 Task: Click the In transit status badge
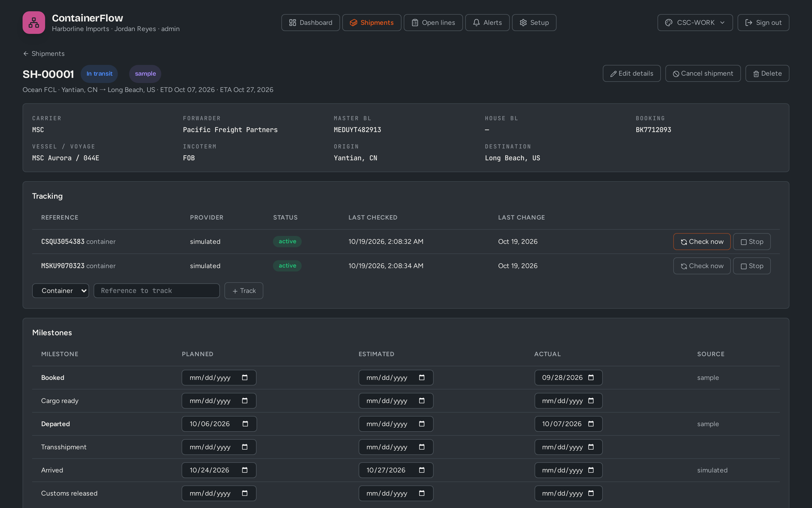point(99,74)
